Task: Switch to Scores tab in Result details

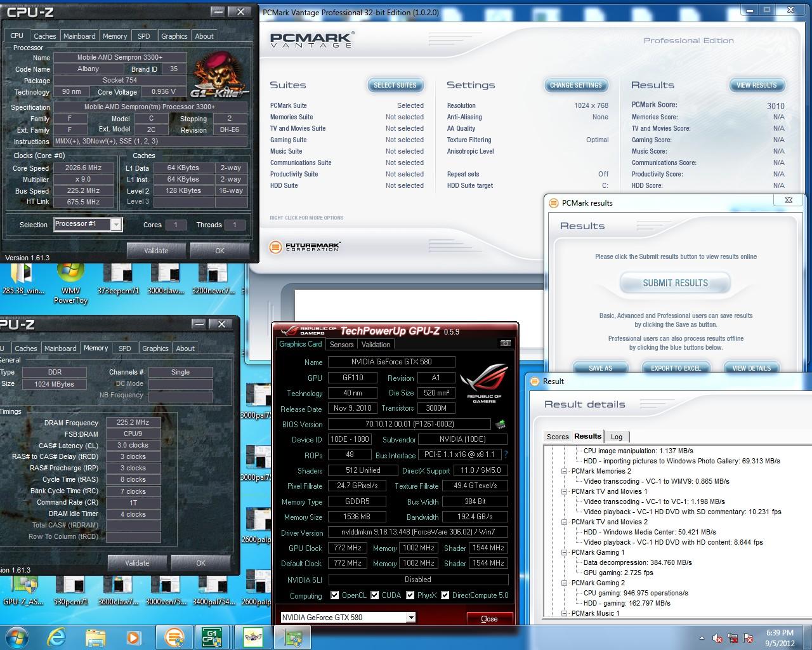Action: tap(558, 437)
